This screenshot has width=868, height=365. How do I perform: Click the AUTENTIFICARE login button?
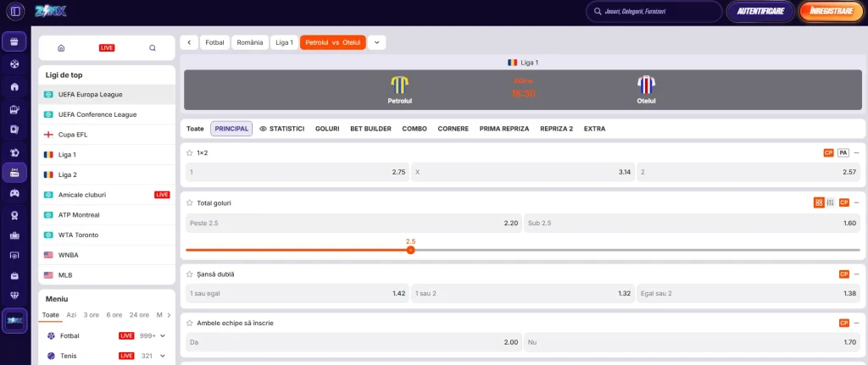coord(760,11)
